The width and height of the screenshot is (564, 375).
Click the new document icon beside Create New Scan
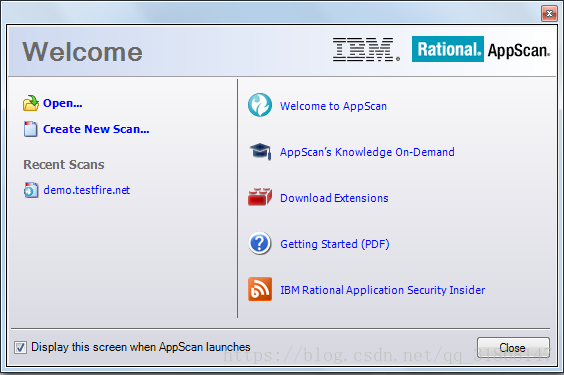pos(31,129)
